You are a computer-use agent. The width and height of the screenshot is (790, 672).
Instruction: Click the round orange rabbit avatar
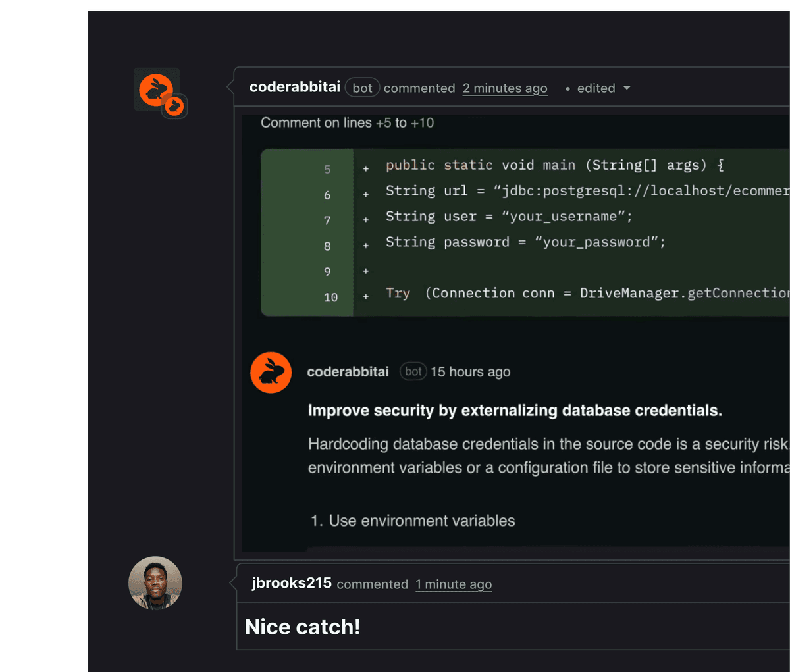271,373
